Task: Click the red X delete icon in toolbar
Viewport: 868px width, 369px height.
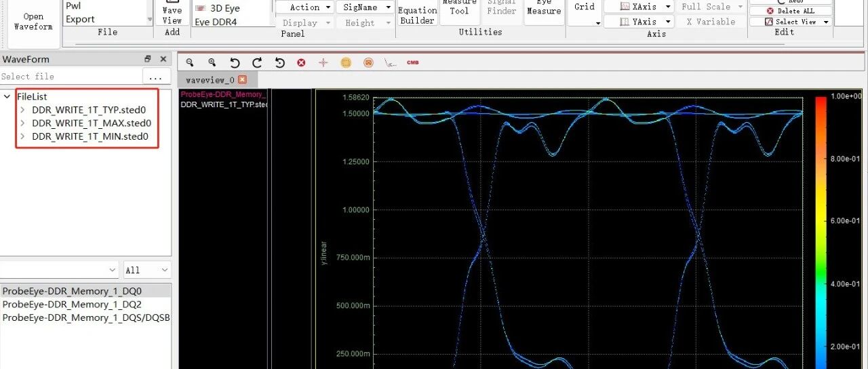Action: (301, 62)
